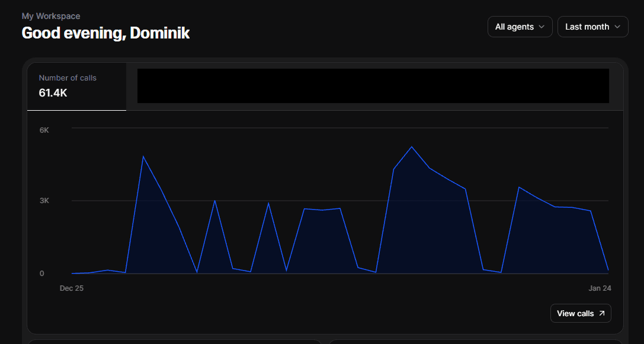Click the View calls button
The height and width of the screenshot is (344, 644).
(x=581, y=313)
